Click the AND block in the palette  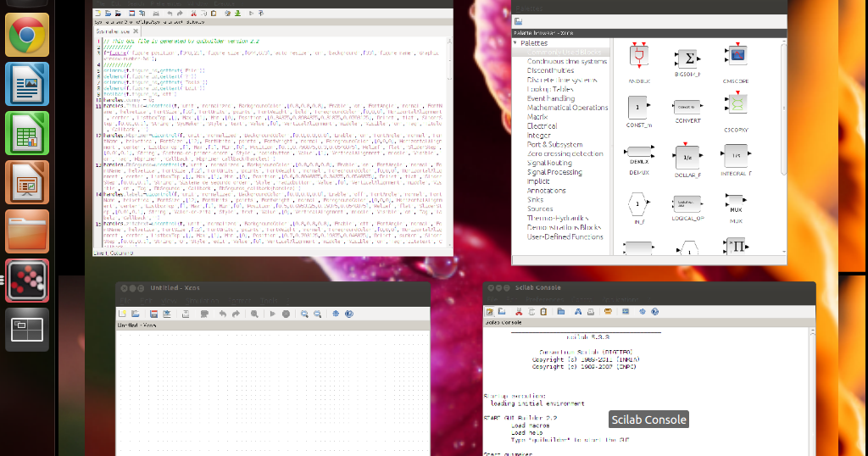tap(639, 56)
